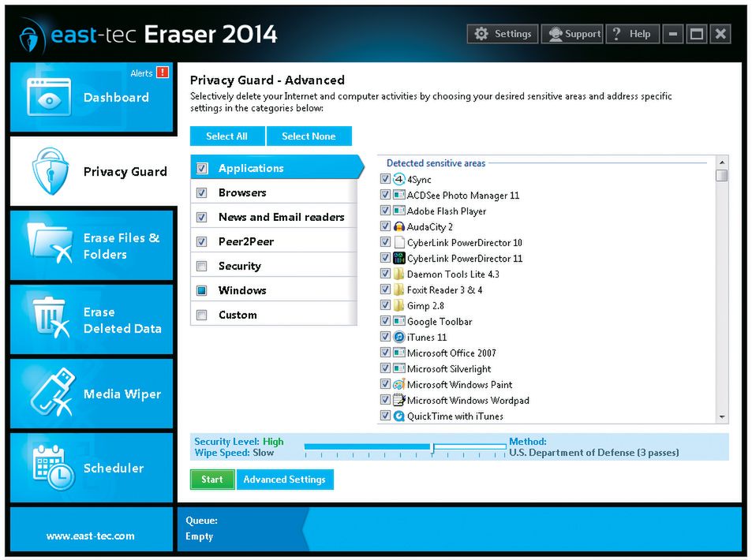Image resolution: width=752 pixels, height=560 pixels.
Task: Click the Scheduler calendar clock icon
Action: click(54, 468)
